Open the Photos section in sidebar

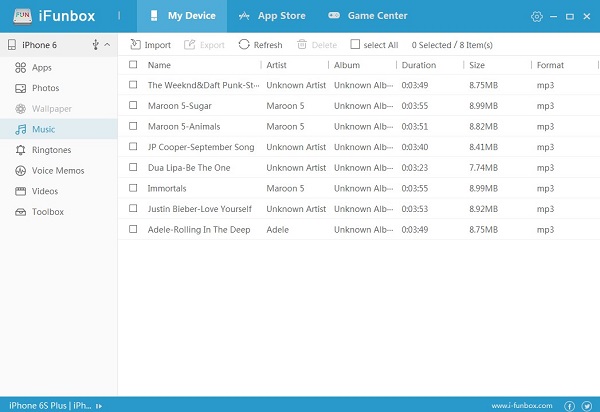tap(59, 88)
